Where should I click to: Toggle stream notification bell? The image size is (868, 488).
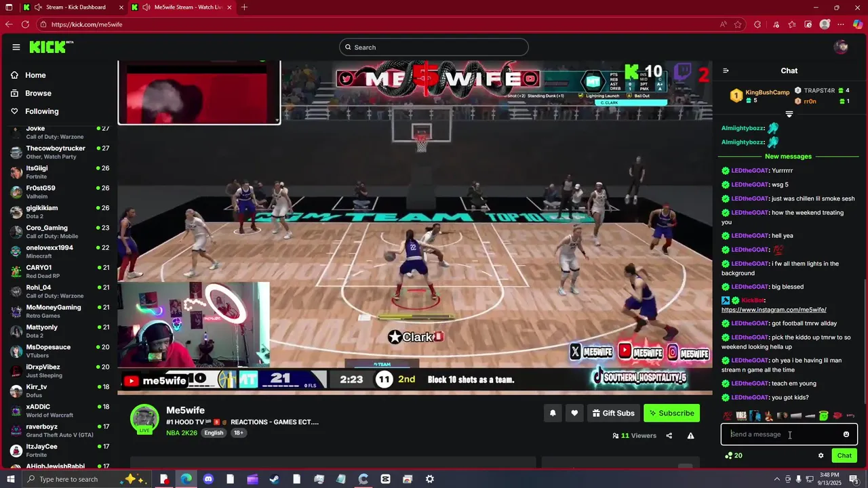pyautogui.click(x=553, y=413)
